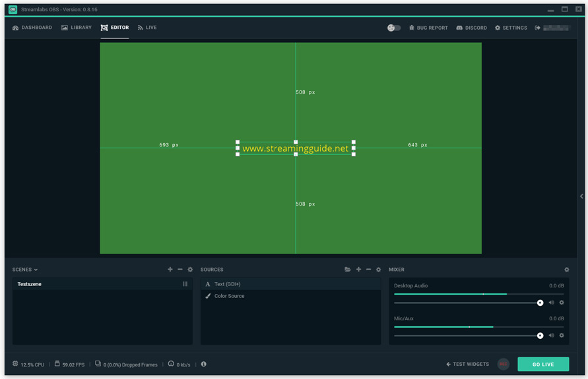Add a new scene with plus icon

170,270
